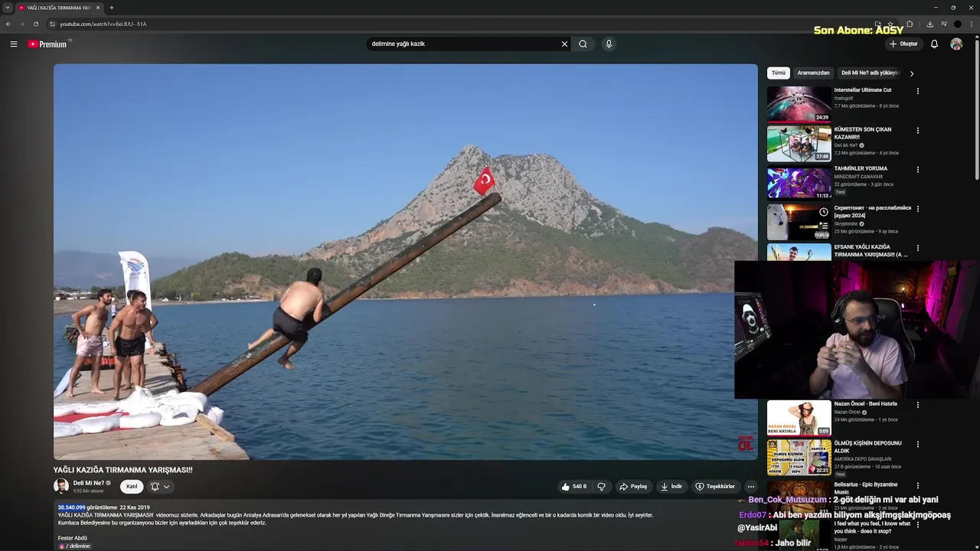Open the account avatar menu
This screenshot has height=551, width=980.
[x=956, y=44]
